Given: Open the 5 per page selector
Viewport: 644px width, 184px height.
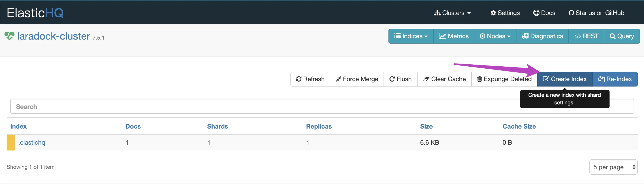Looking at the screenshot, I should tap(613, 167).
